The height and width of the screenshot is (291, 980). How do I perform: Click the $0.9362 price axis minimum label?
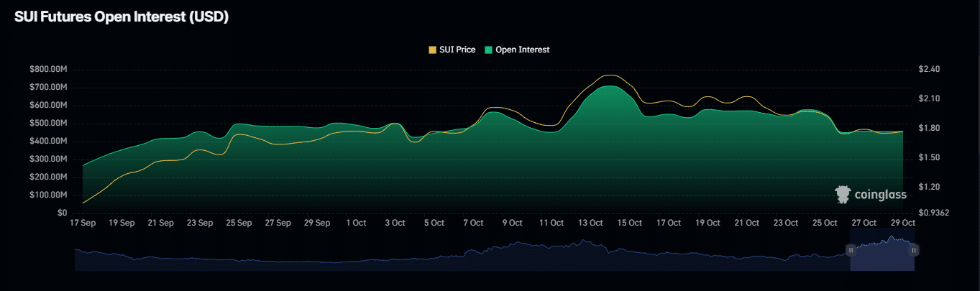click(934, 213)
